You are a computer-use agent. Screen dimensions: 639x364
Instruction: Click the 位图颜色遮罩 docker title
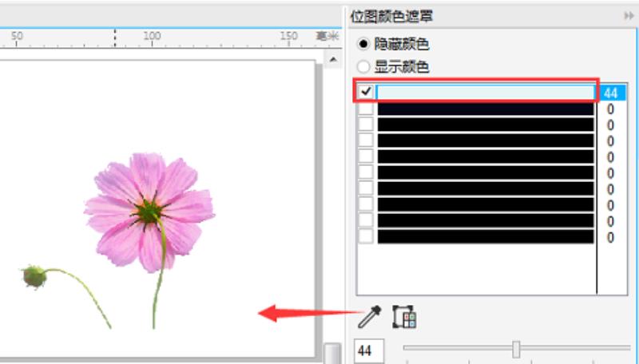click(x=391, y=17)
